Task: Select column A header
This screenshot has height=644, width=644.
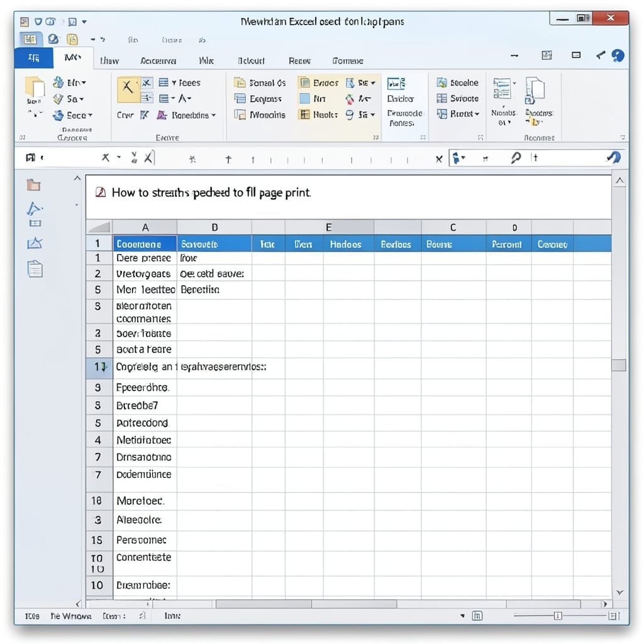Action: 145,227
